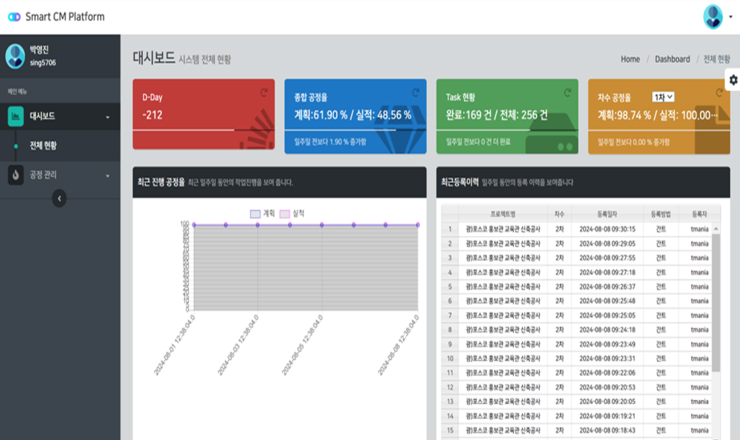Open the user avatar menu at top right

713,16
